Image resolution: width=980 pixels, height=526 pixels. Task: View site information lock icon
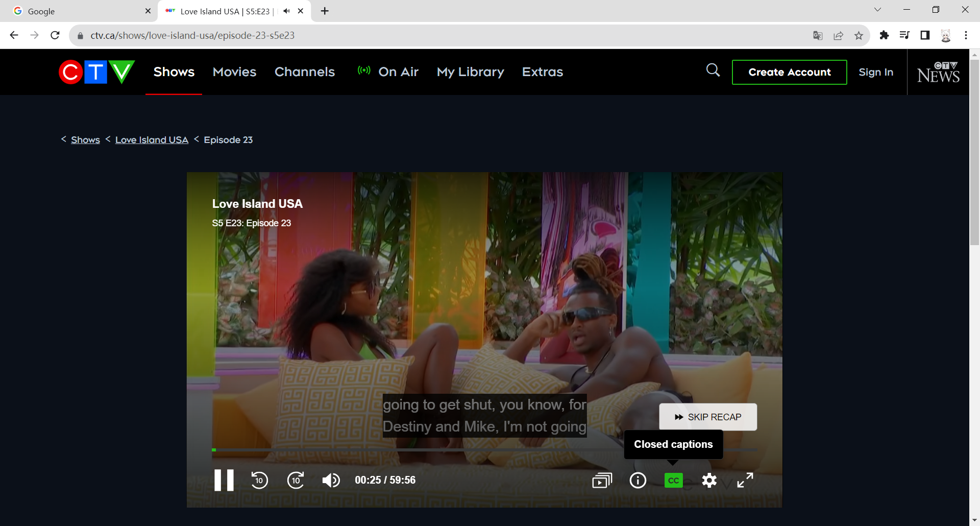coord(80,36)
